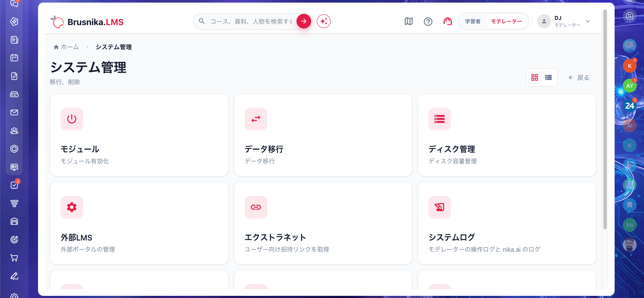Open the presentation board sidebar icon
The width and height of the screenshot is (644, 298).
14,167
